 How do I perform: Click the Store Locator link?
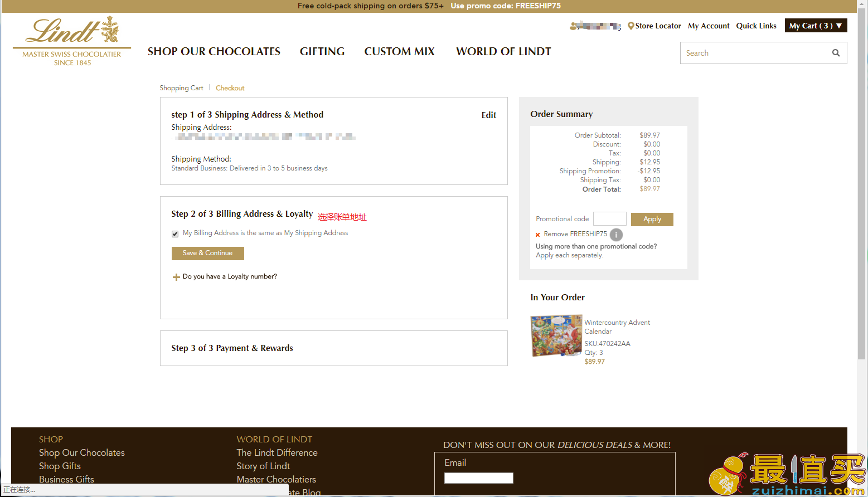(658, 26)
